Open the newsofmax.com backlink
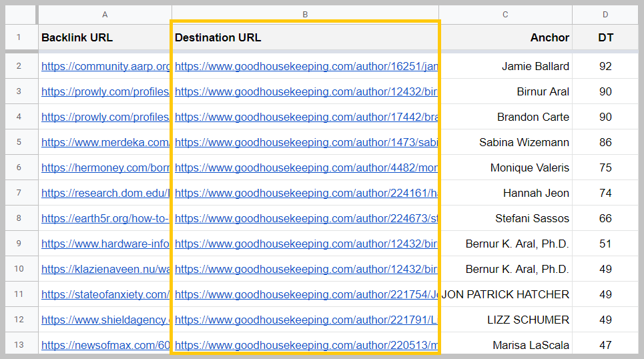This screenshot has height=359, width=644. [x=105, y=345]
